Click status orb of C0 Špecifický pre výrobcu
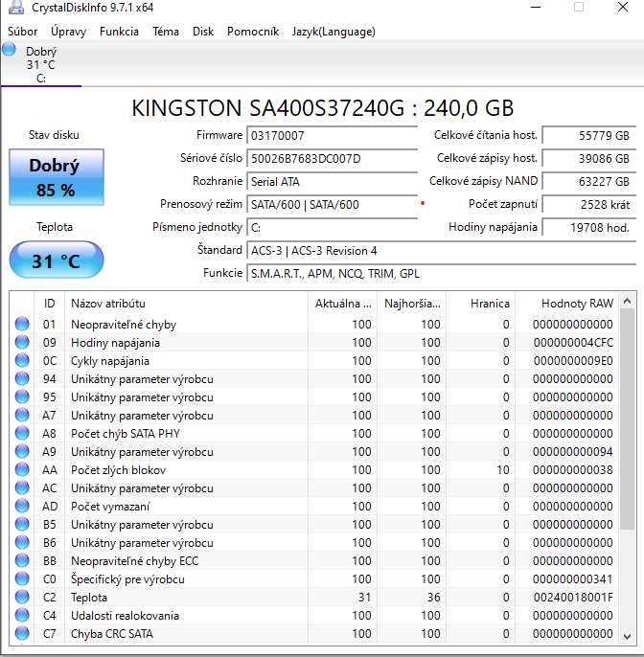This screenshot has height=657, width=644. (x=22, y=579)
